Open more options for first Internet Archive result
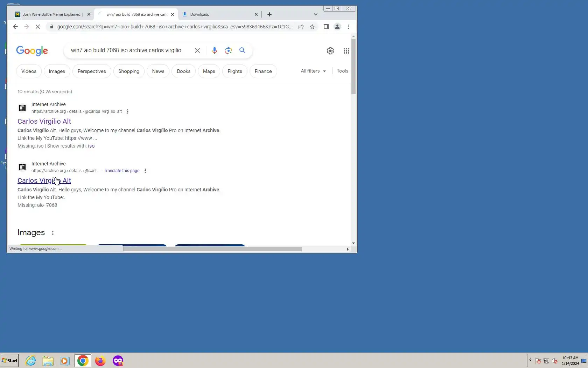Image resolution: width=588 pixels, height=368 pixels. pos(128,111)
